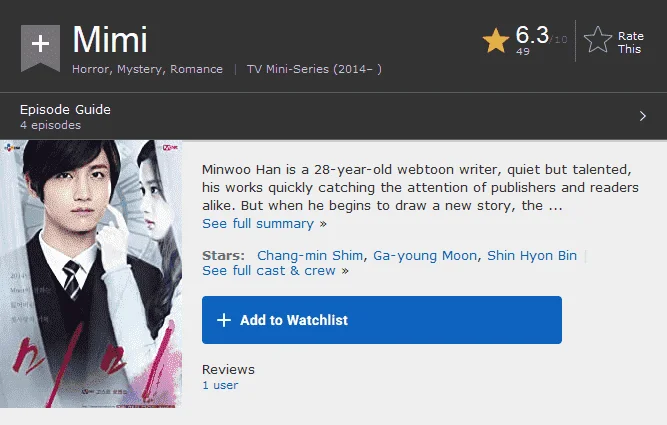Open the TV Mini-Series (2014– ) link
Image resolution: width=667 pixels, height=425 pixels.
(x=314, y=69)
